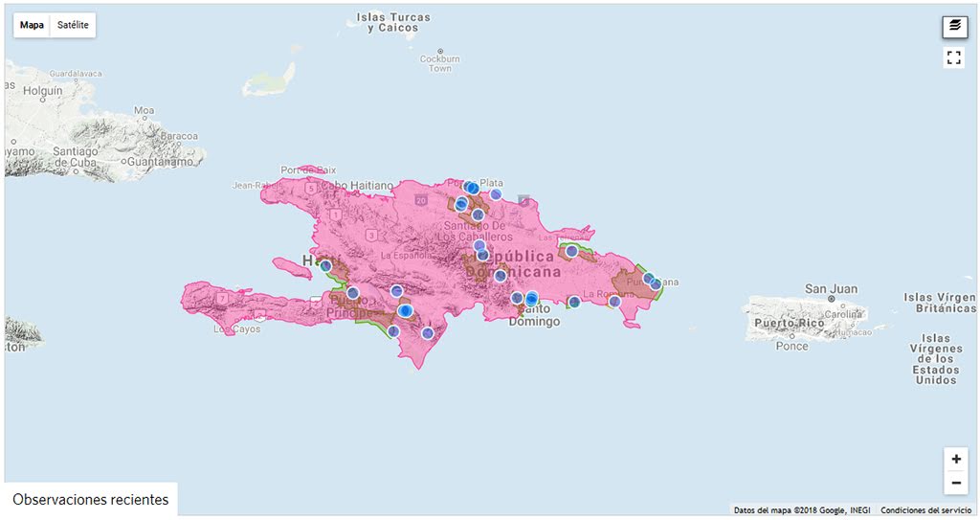Click the southernmost Dominican marker

(428, 333)
